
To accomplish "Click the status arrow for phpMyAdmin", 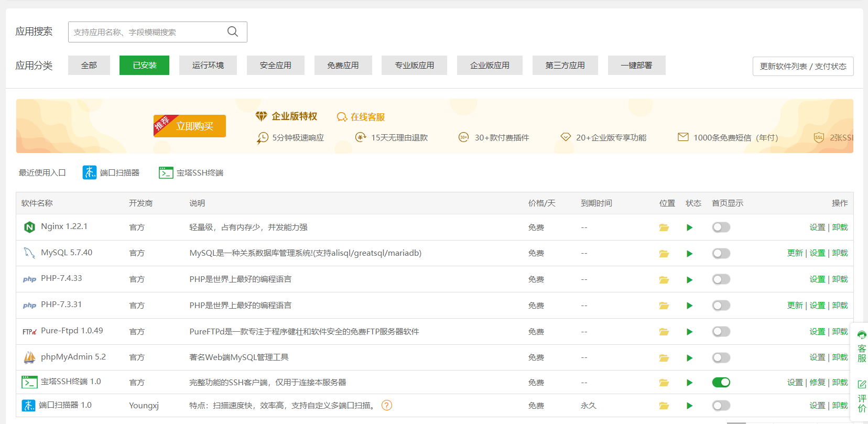I will (x=690, y=358).
